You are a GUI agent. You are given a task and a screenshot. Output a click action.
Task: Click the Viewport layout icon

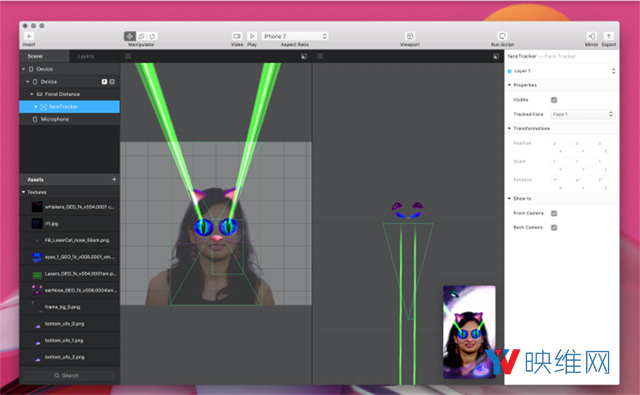[x=410, y=36]
